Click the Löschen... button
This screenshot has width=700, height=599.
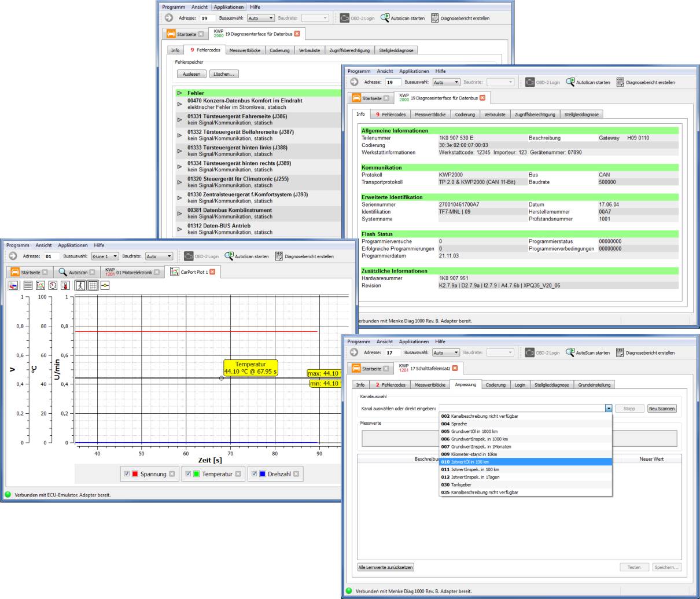223,74
